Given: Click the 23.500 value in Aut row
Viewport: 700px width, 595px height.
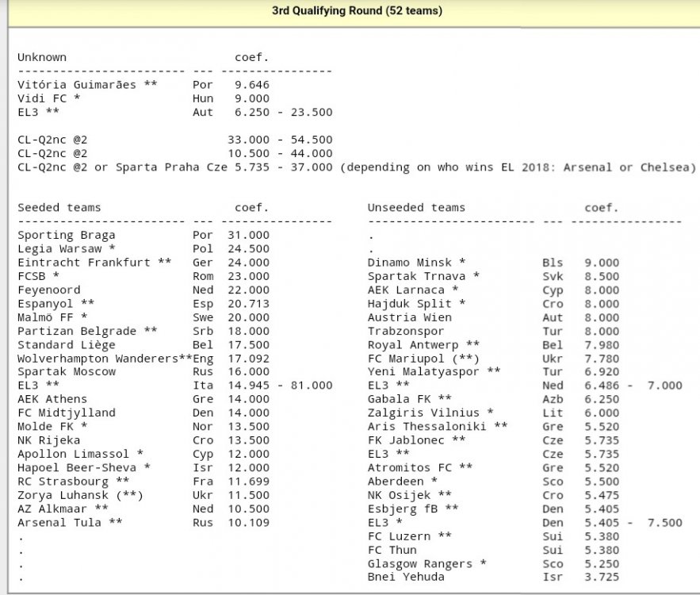Looking at the screenshot, I should click(x=312, y=113).
